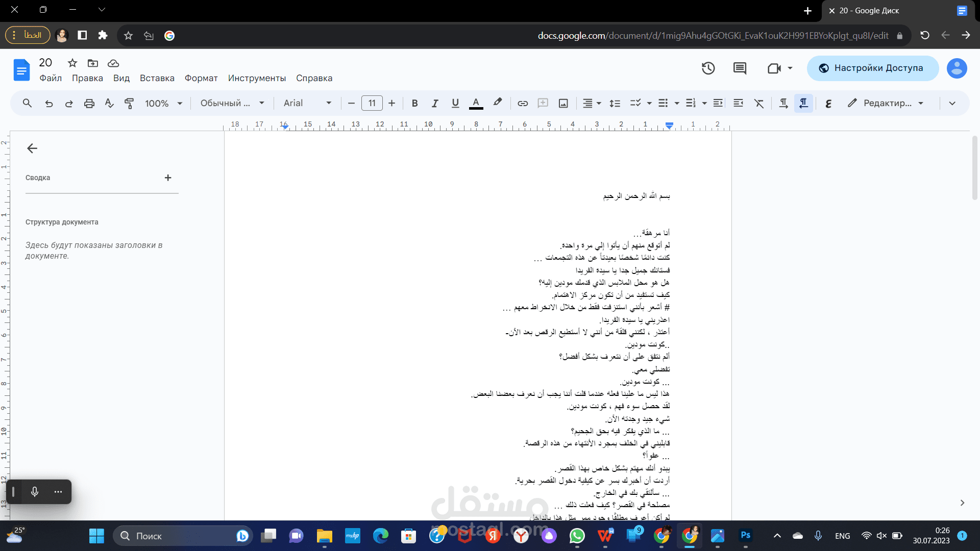Open the Arial font dropdown
980x551 pixels.
307,103
